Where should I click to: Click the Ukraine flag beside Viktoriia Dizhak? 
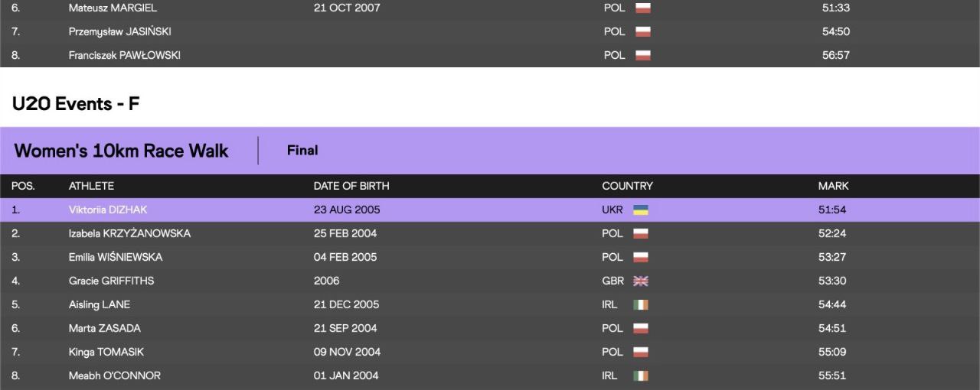coord(641,210)
